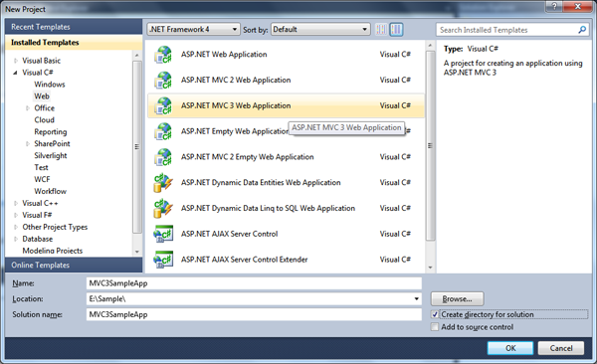This screenshot has height=364, width=597.
Task: Select the Reporting category
Action: coord(51,131)
